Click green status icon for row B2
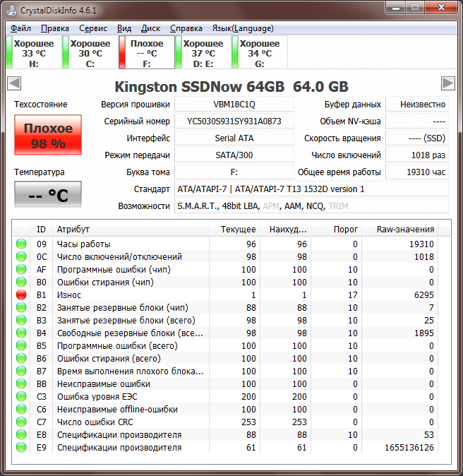Image resolution: width=463 pixels, height=476 pixels. [x=21, y=307]
